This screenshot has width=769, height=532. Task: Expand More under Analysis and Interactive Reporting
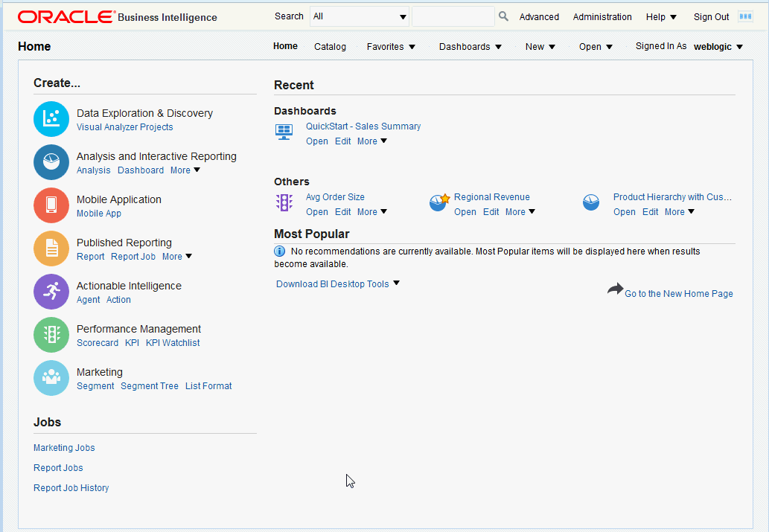point(185,170)
